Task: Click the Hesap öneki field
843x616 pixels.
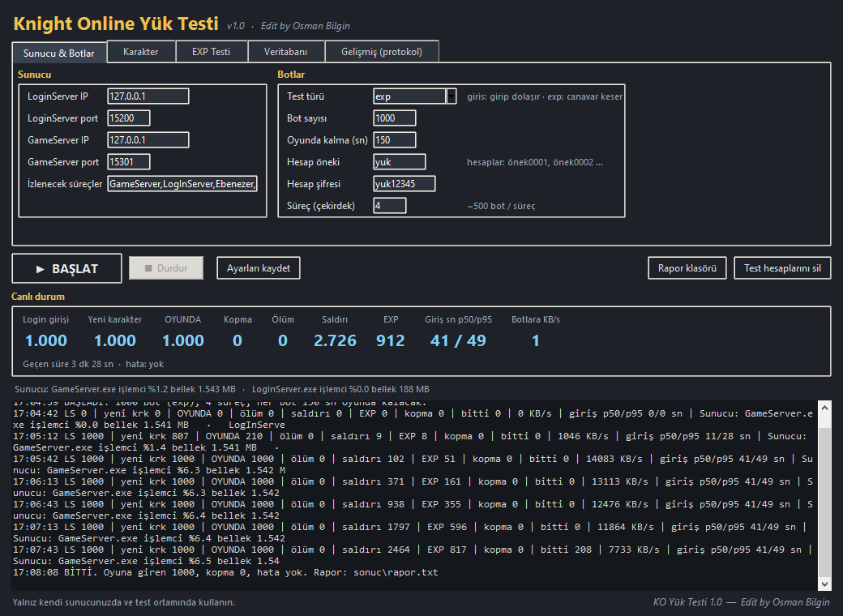Action: 400,162
